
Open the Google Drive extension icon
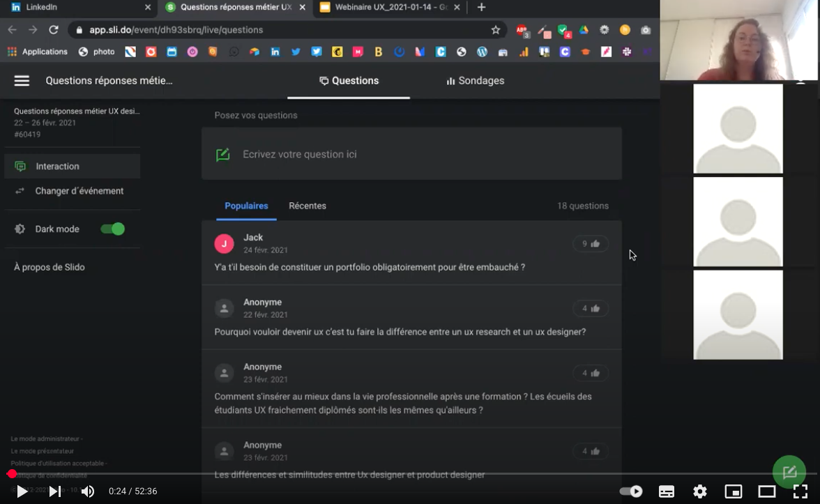(584, 30)
